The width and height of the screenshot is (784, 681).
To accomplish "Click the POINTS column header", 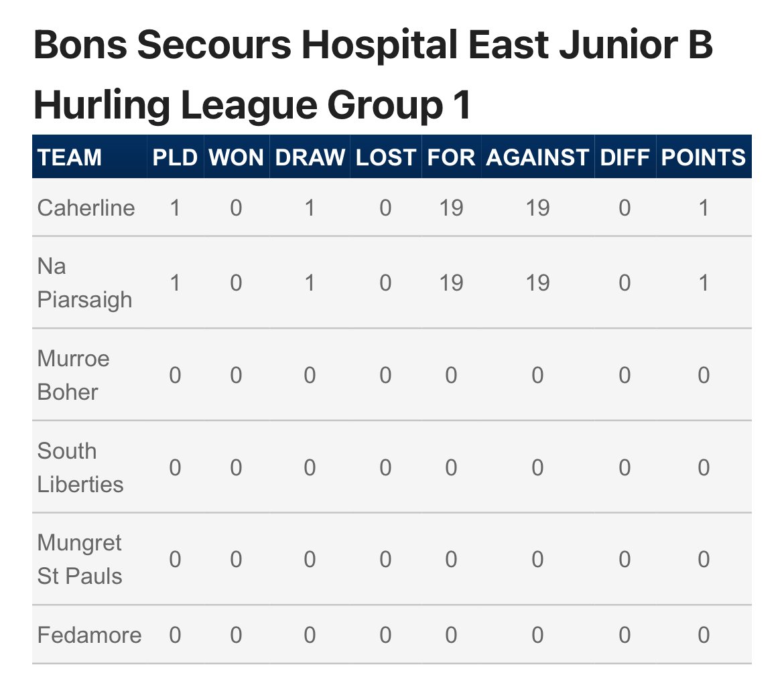I will [703, 157].
